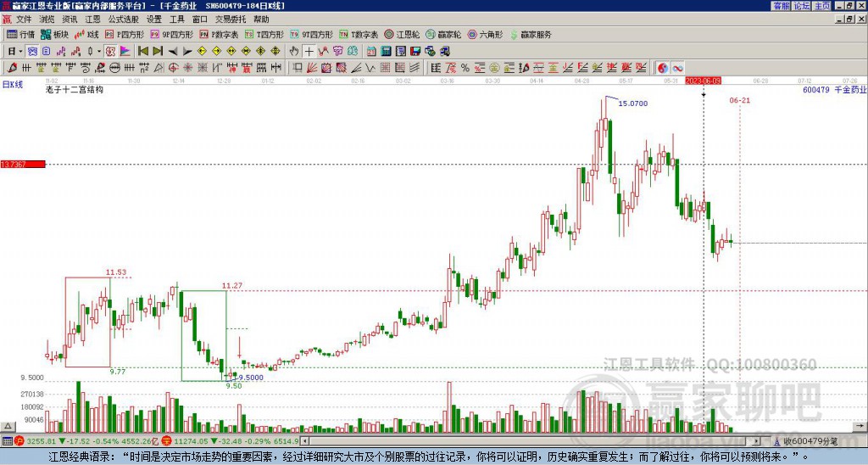Save chart with the floppy disk icon
Image resolution: width=868 pixels, height=465 pixels.
[415, 51]
